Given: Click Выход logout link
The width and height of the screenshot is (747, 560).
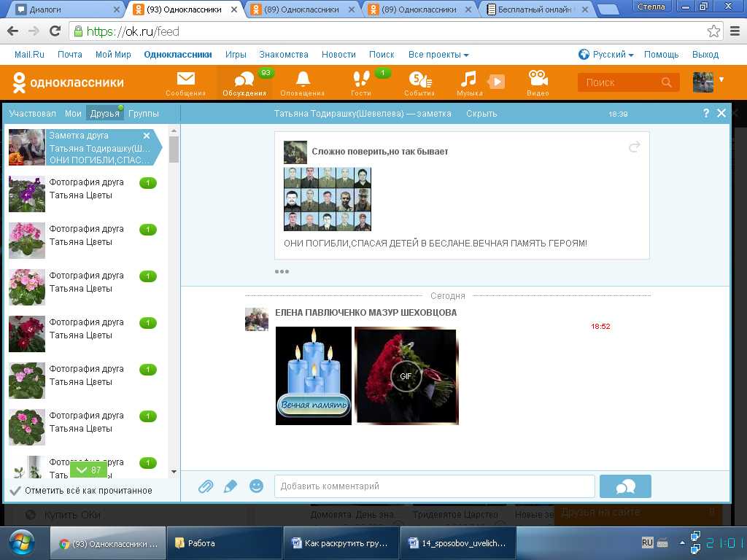Looking at the screenshot, I should point(705,55).
